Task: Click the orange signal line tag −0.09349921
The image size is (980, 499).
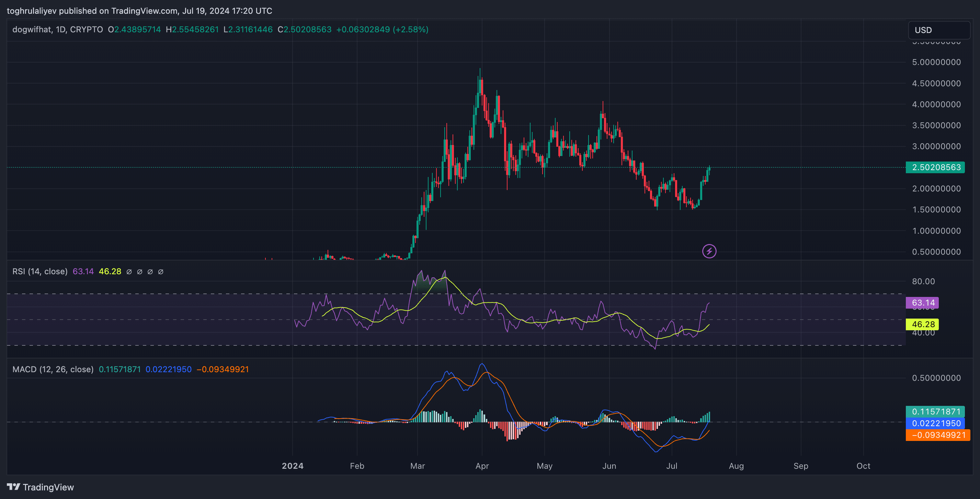Action: 938,435
